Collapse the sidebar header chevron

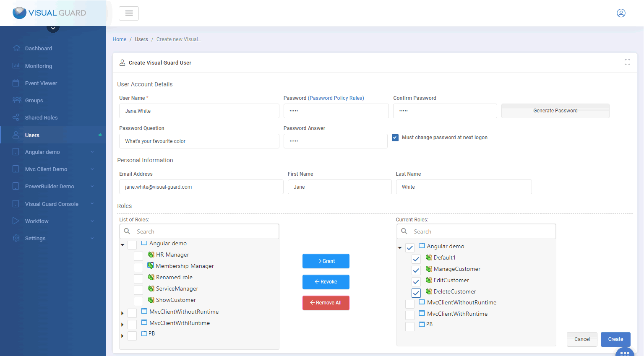click(53, 29)
